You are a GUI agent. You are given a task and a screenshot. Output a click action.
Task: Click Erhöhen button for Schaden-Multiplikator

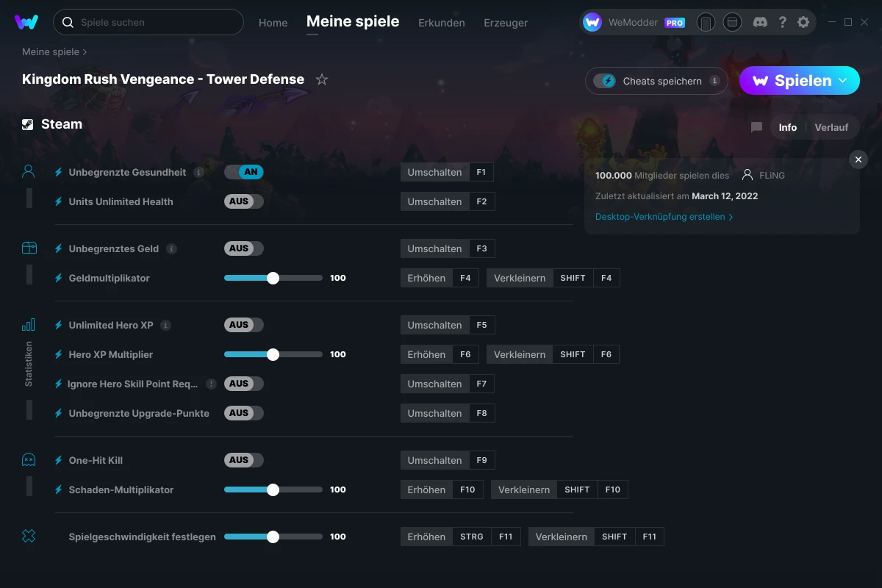pyautogui.click(x=427, y=490)
